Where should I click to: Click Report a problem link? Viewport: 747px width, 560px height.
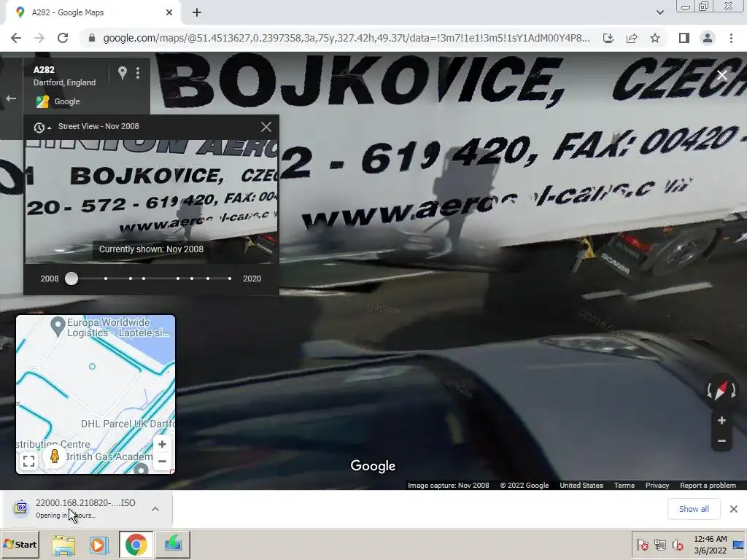click(x=708, y=485)
